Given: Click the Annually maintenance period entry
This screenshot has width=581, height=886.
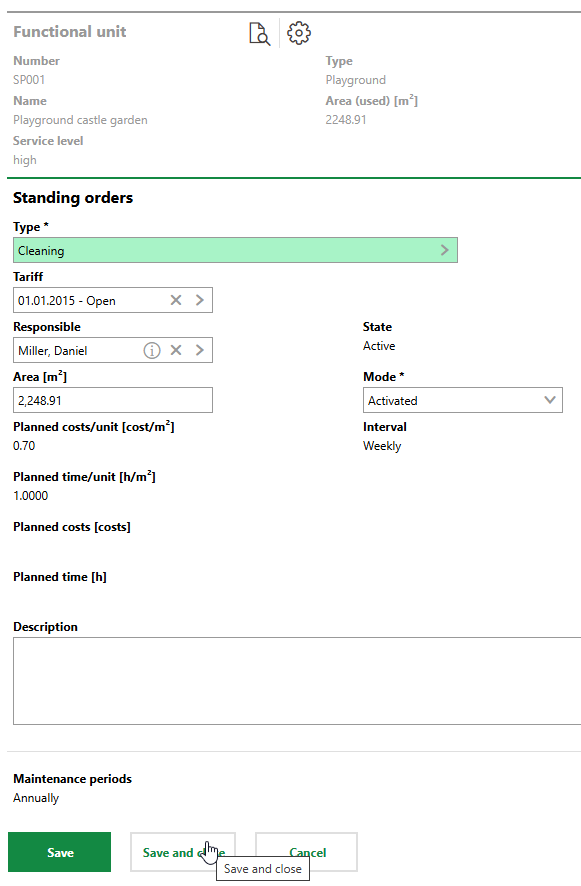Looking at the screenshot, I should click(x=34, y=797).
